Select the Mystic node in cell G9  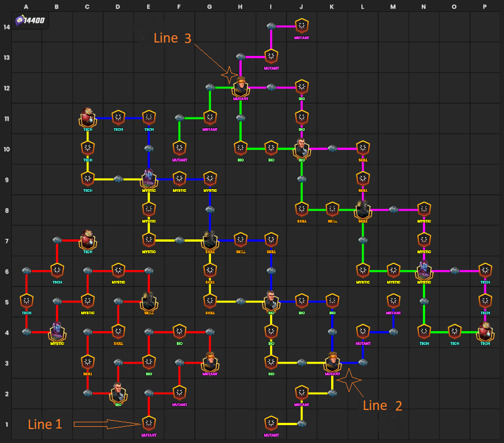[x=210, y=178]
